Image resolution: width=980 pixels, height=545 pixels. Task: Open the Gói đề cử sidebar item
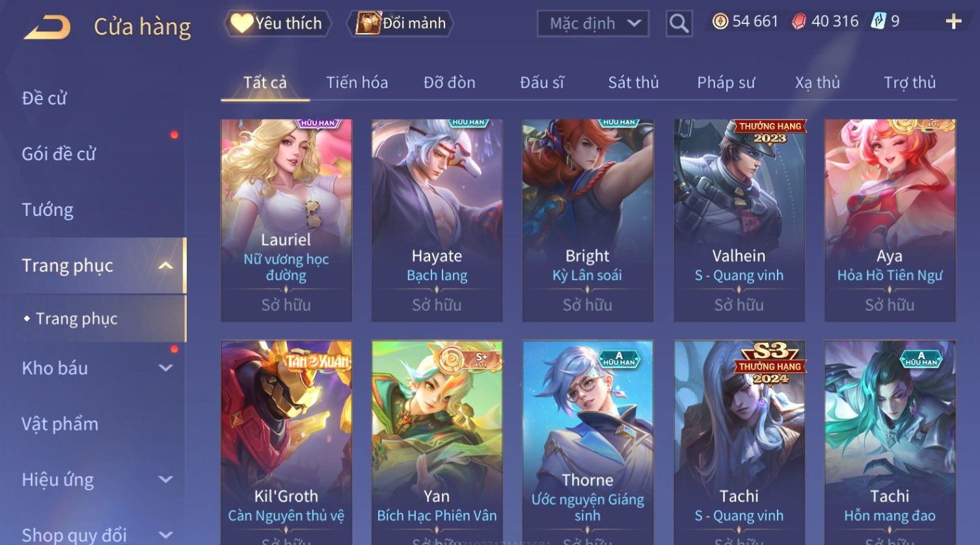[x=59, y=153]
